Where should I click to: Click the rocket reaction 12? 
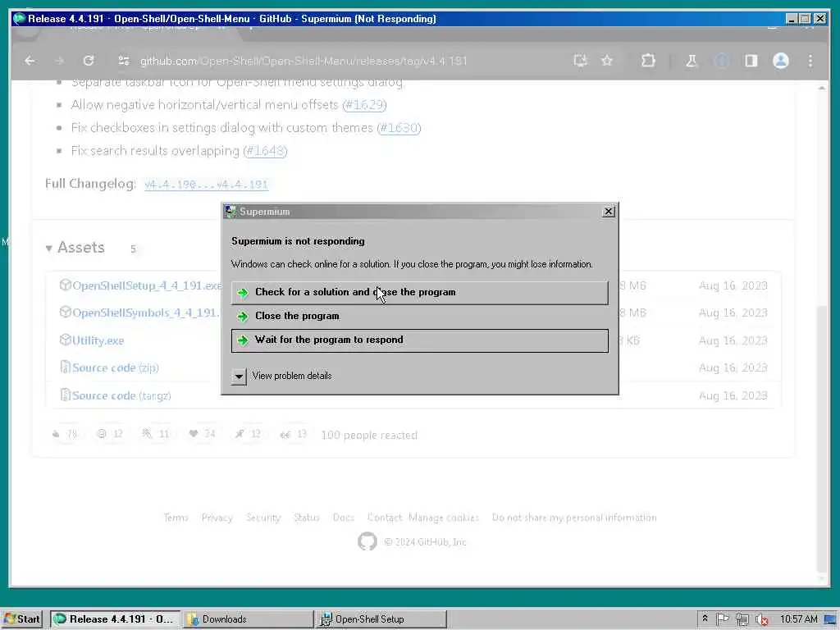point(248,434)
